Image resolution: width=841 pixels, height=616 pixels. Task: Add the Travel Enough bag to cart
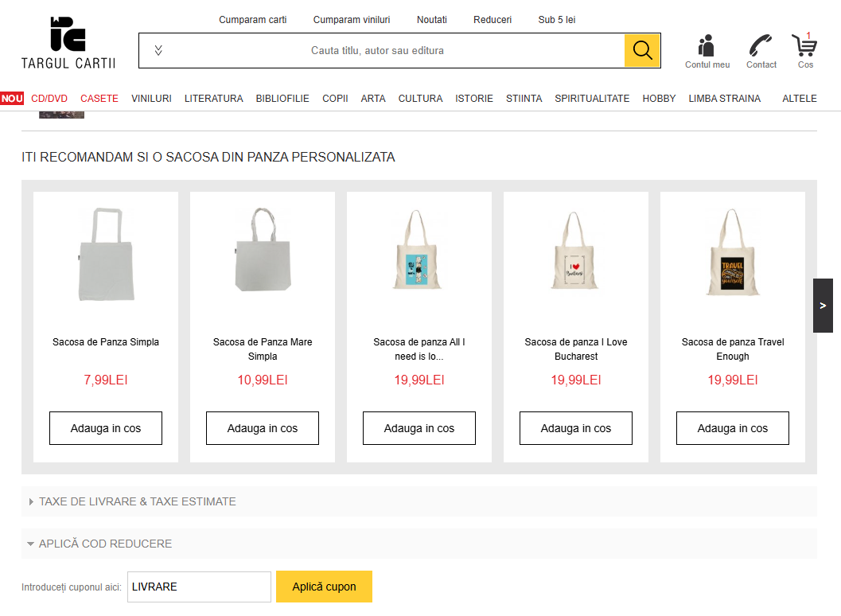pyautogui.click(x=733, y=428)
